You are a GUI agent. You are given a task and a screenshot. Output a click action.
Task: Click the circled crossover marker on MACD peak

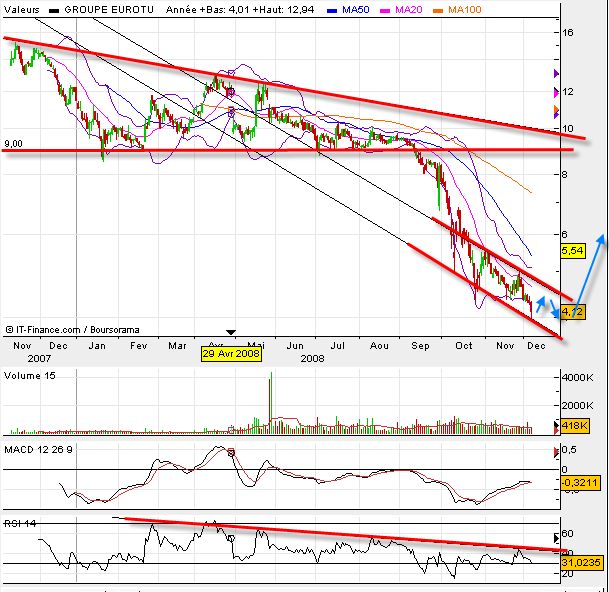click(232, 452)
